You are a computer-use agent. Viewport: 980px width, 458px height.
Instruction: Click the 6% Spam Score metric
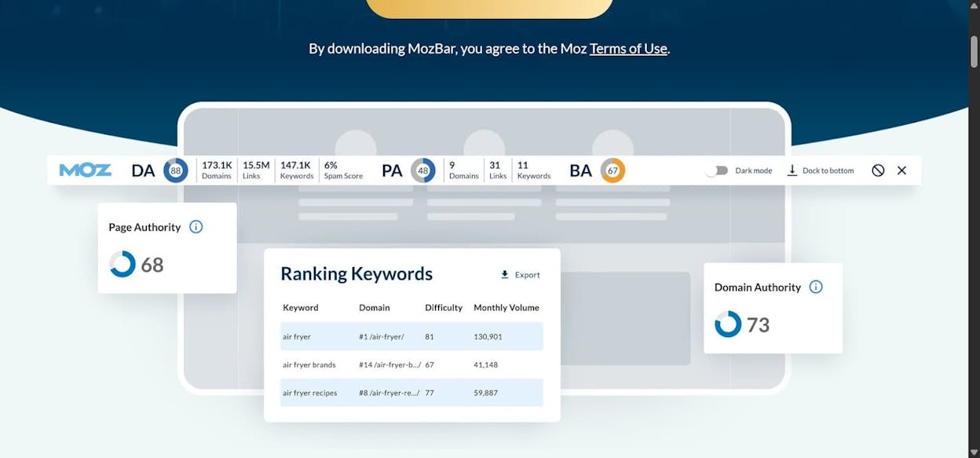pyautogui.click(x=343, y=170)
